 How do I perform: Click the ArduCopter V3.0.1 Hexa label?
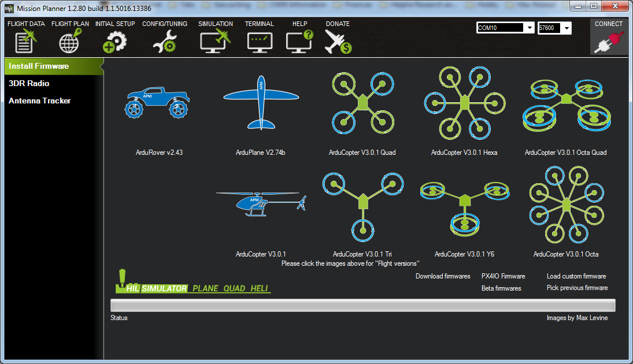[464, 153]
